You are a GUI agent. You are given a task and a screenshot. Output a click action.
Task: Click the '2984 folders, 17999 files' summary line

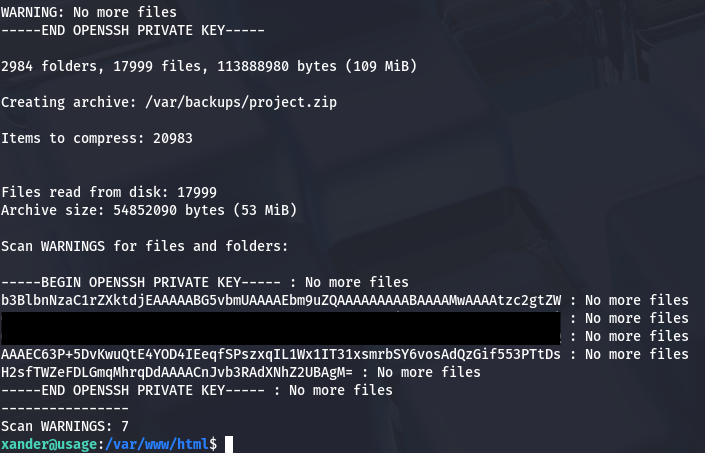pyautogui.click(x=209, y=66)
